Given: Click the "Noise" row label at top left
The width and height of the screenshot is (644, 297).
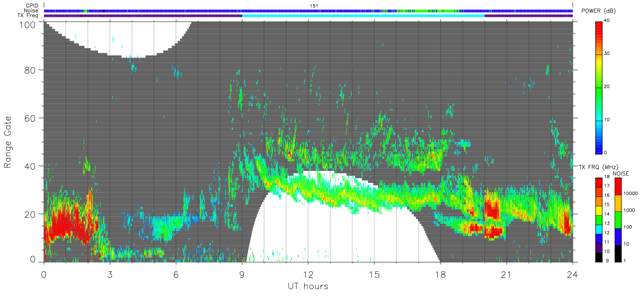Looking at the screenshot, I should (x=31, y=10).
